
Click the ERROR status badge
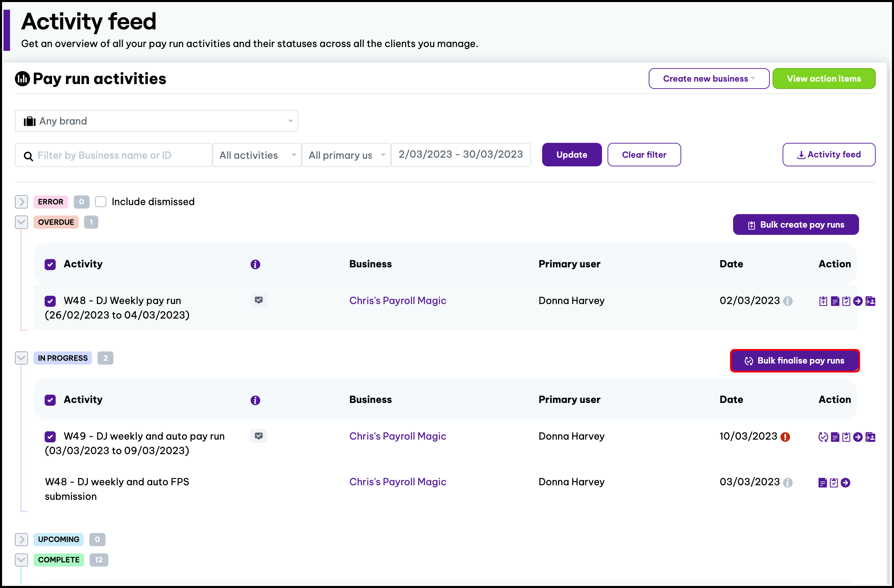(51, 202)
